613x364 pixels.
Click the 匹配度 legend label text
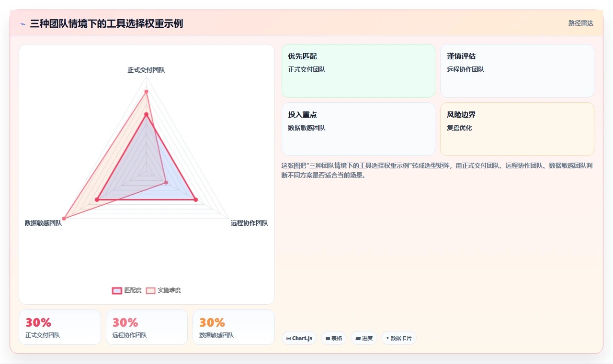pyautogui.click(x=133, y=290)
